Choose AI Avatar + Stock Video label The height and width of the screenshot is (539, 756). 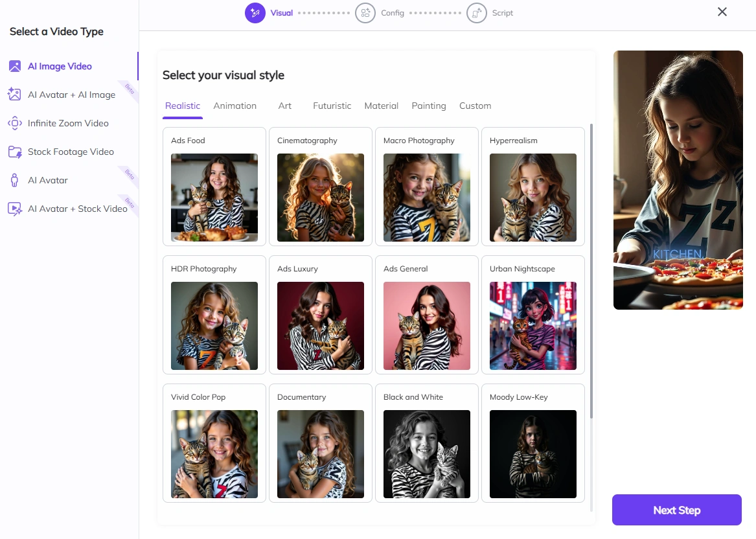coord(78,209)
